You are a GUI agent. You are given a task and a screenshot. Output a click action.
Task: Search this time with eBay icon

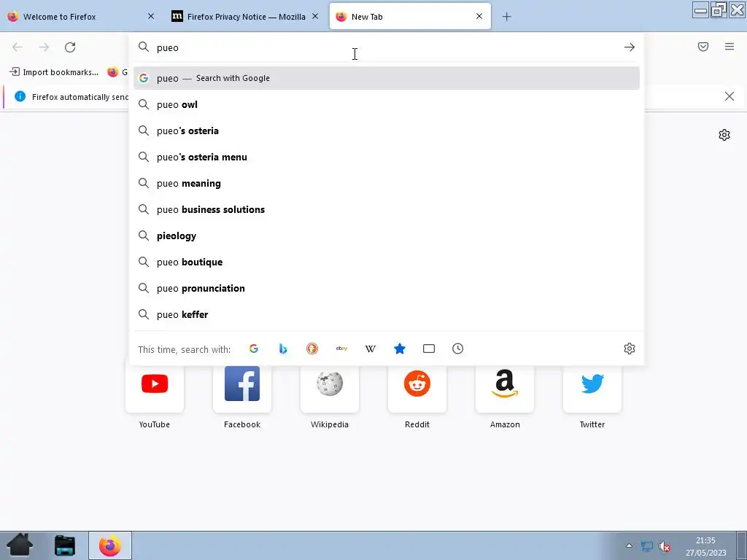(341, 349)
